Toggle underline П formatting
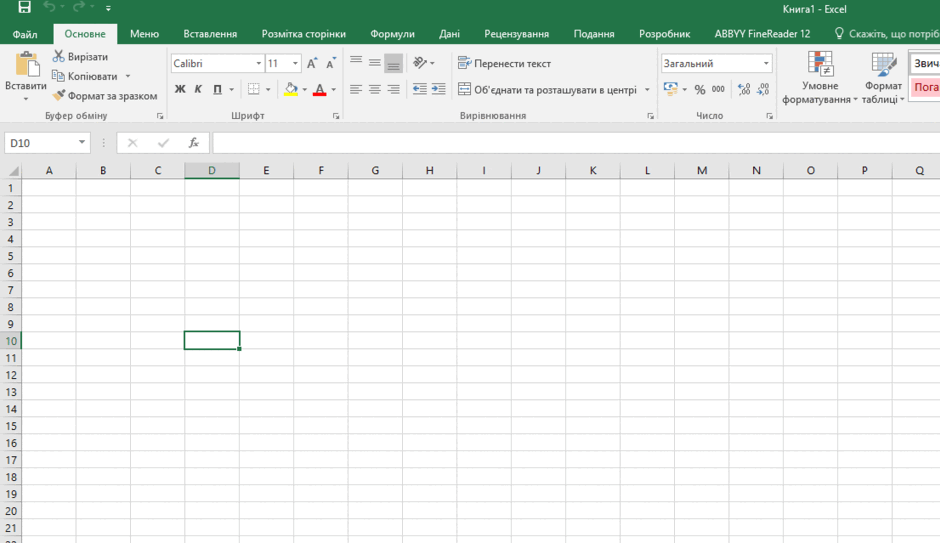This screenshot has width=940, height=543. pyautogui.click(x=217, y=89)
